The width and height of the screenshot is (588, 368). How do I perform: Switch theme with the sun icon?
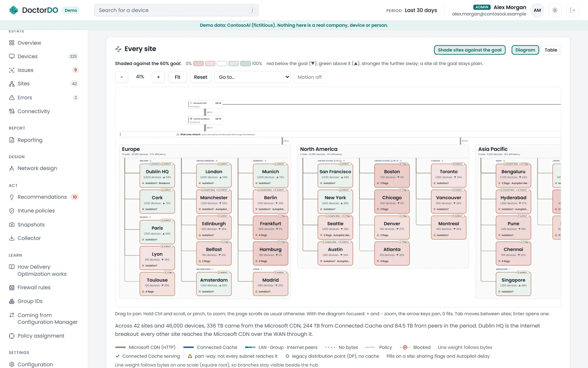pos(555,10)
